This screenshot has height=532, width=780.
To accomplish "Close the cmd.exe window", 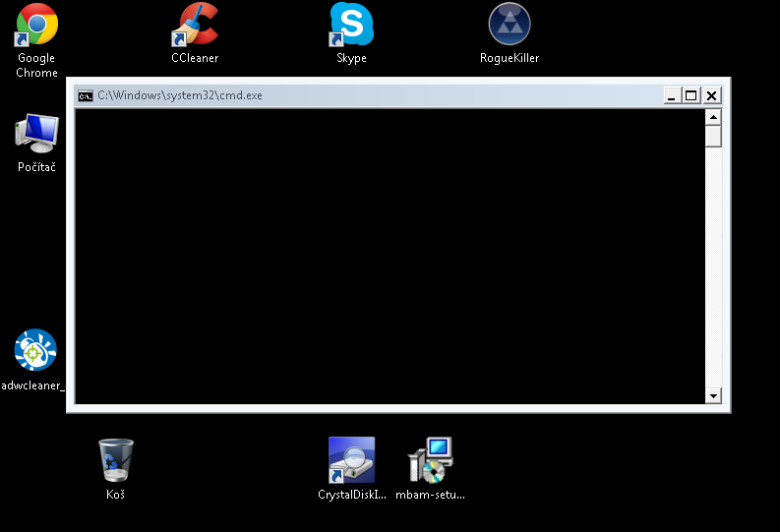I will (x=712, y=95).
